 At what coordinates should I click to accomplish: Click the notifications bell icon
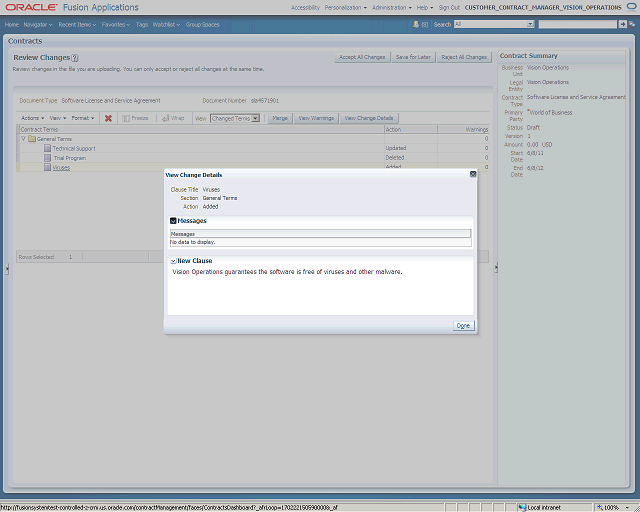click(416, 24)
